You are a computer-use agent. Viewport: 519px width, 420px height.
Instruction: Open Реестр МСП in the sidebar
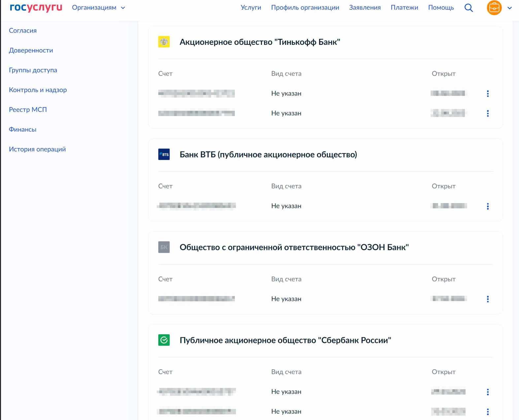coord(28,109)
